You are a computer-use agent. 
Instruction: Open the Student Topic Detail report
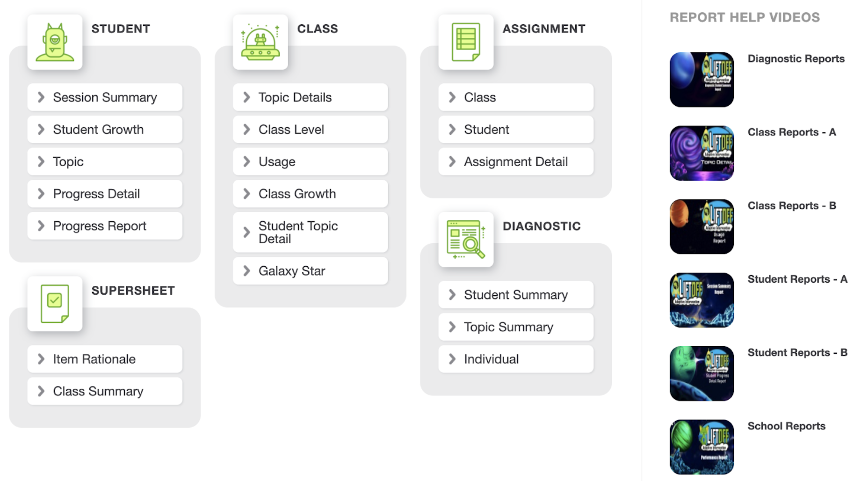(311, 233)
